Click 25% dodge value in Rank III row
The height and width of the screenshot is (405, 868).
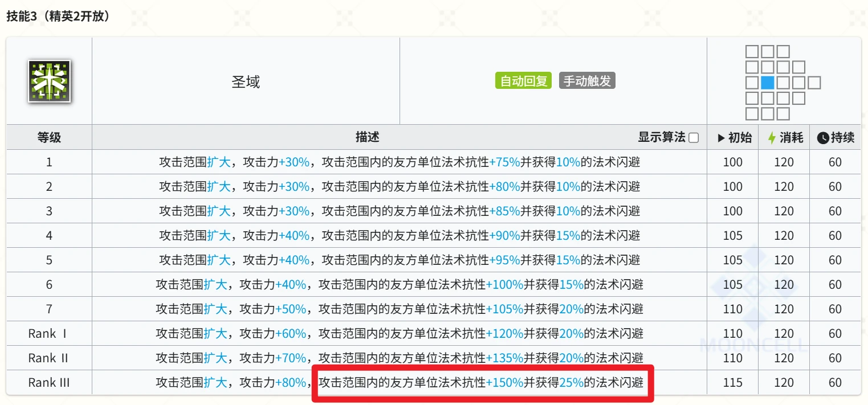pyautogui.click(x=572, y=383)
